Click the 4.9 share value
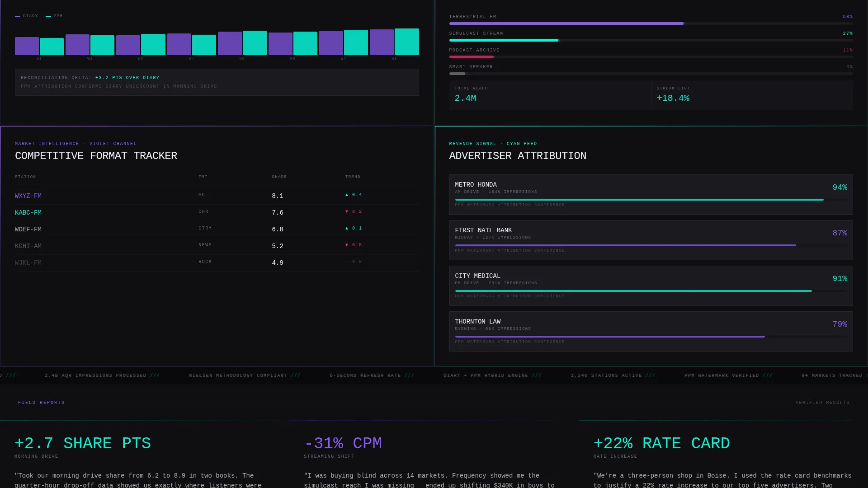 pos(278,263)
